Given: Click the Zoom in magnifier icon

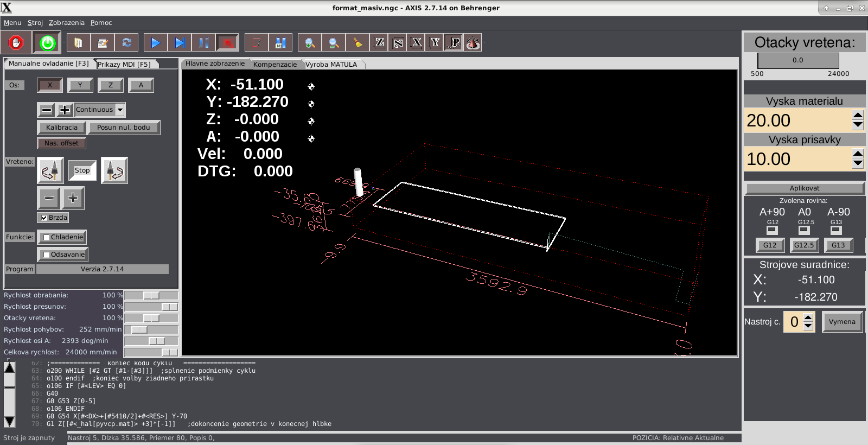Looking at the screenshot, I should [310, 43].
